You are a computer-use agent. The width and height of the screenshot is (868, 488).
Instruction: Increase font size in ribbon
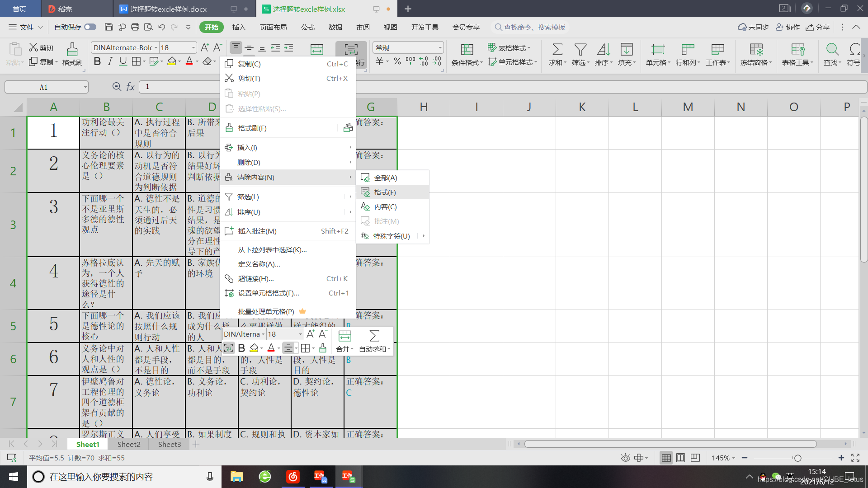205,47
